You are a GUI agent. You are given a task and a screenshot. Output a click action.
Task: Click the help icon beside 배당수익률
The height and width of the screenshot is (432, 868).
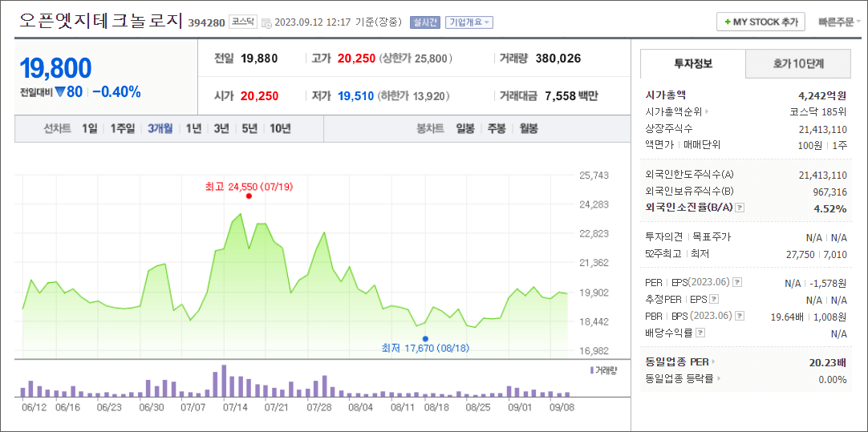[701, 333]
